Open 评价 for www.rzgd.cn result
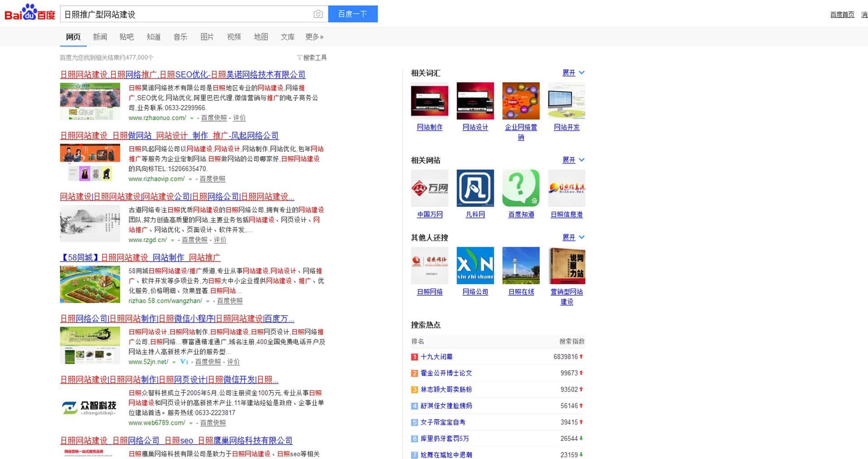868x459 pixels. (220, 240)
